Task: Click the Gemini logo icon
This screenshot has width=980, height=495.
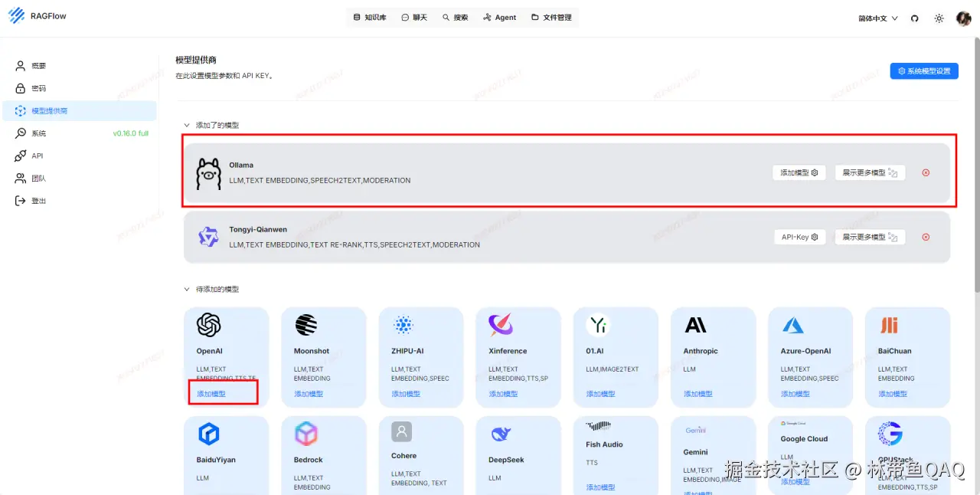Action: 695,431
